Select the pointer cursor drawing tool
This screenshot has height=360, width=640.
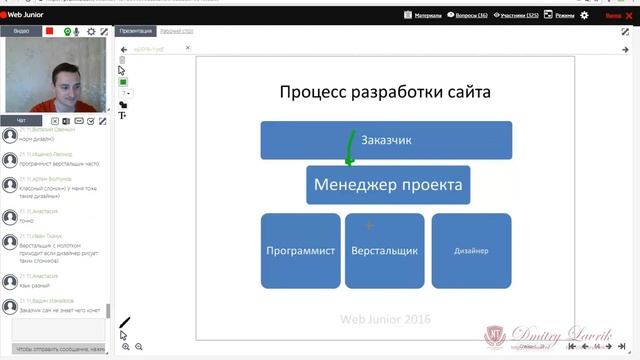pyautogui.click(x=121, y=70)
